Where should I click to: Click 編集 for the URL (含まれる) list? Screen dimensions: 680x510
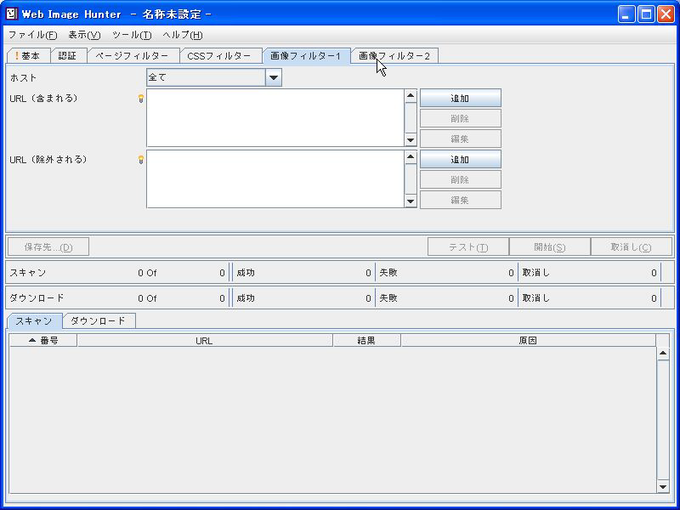pyautogui.click(x=461, y=139)
